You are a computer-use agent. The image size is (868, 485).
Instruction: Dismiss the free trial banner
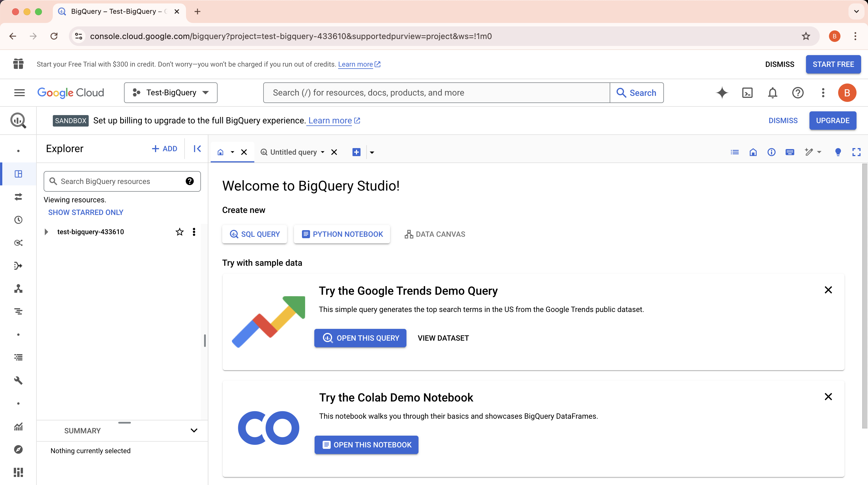tap(779, 64)
